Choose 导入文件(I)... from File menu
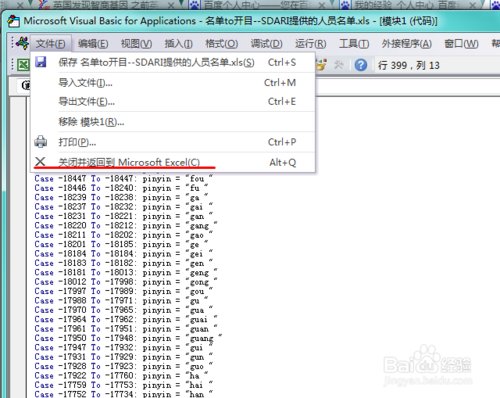The width and height of the screenshot is (500, 398). pyautogui.click(x=173, y=82)
